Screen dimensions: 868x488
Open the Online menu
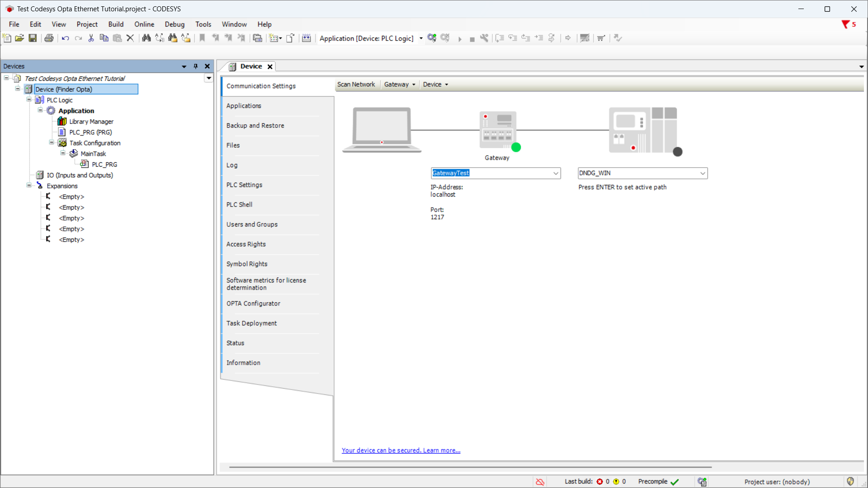144,24
